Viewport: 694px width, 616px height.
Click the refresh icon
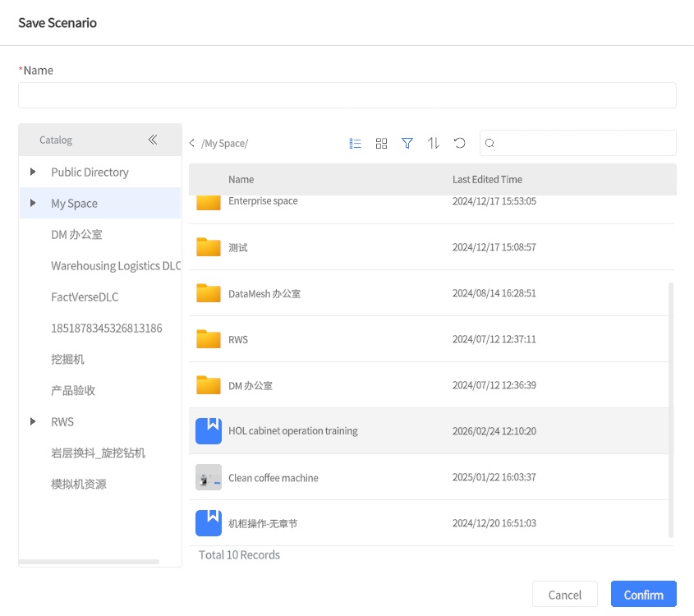(460, 143)
